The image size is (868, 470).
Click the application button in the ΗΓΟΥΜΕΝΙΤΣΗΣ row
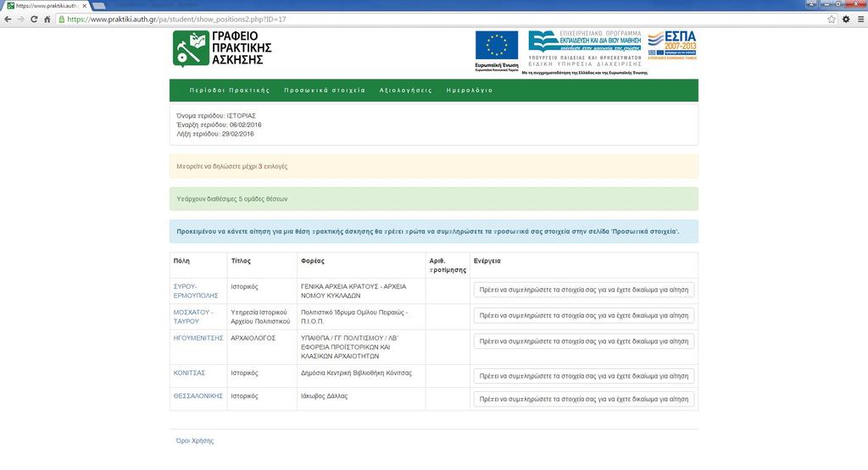[x=583, y=341]
